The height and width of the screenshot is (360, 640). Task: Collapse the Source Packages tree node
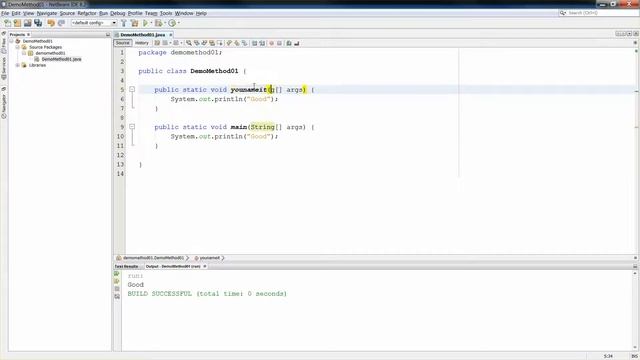[x=18, y=47]
